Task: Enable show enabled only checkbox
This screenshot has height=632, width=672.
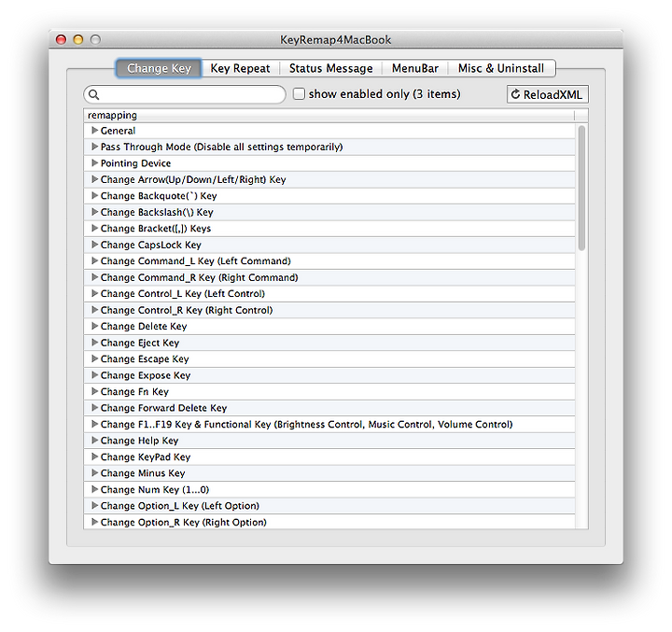Action: pos(299,94)
